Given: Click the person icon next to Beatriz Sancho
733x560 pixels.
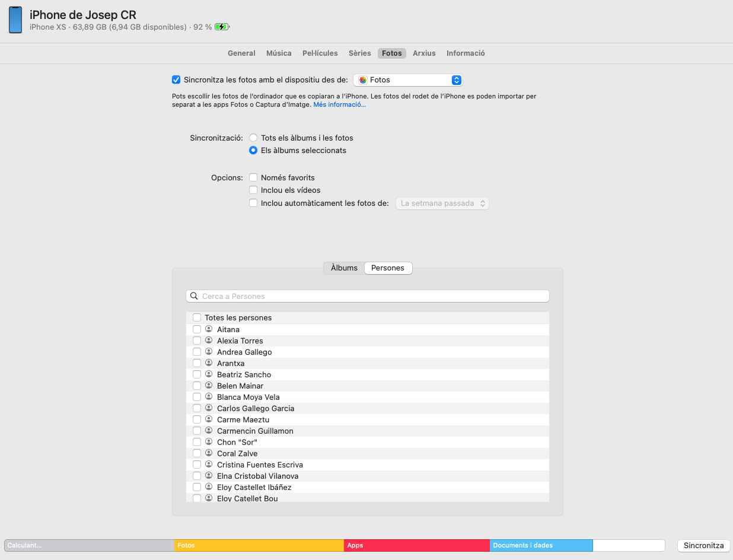Looking at the screenshot, I should click(209, 374).
